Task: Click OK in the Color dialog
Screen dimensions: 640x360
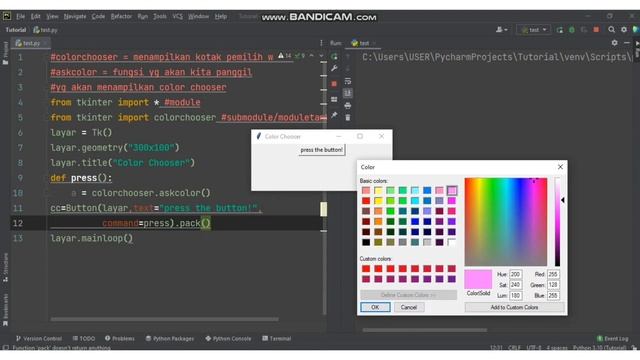Action: click(375, 307)
